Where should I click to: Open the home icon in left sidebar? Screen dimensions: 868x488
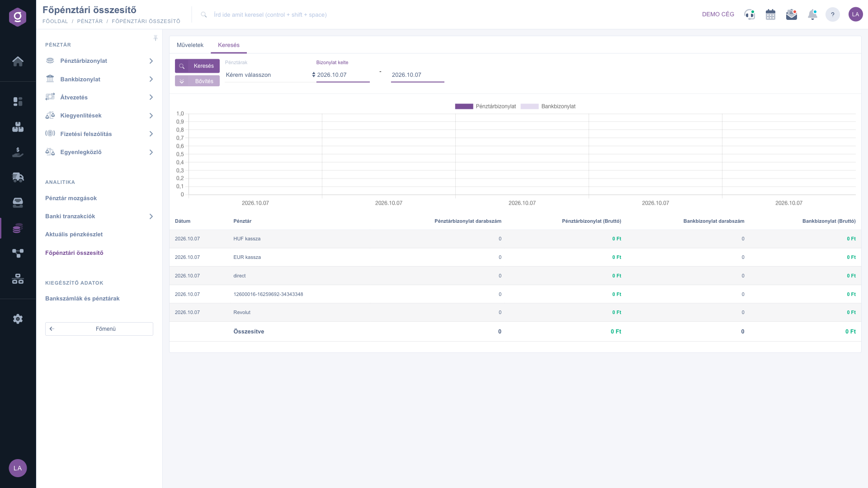18,61
